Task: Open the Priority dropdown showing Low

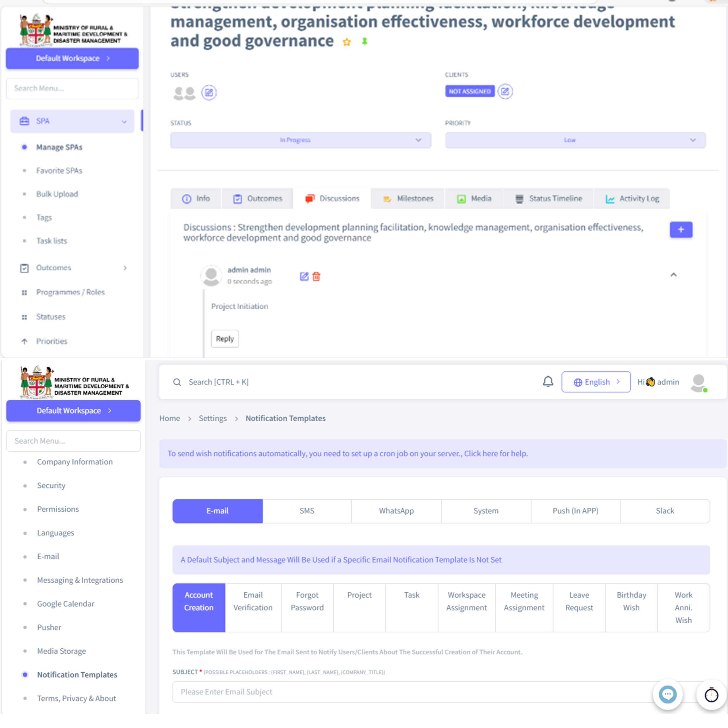Action: coord(575,140)
